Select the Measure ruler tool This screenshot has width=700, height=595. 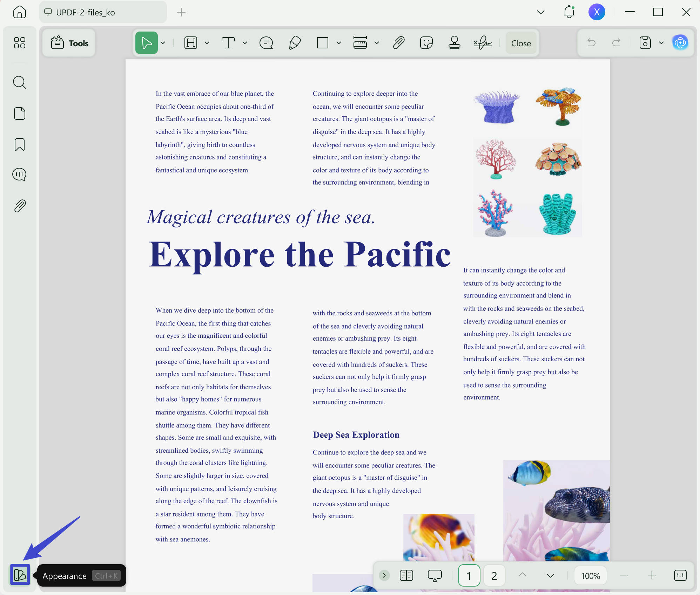[360, 43]
